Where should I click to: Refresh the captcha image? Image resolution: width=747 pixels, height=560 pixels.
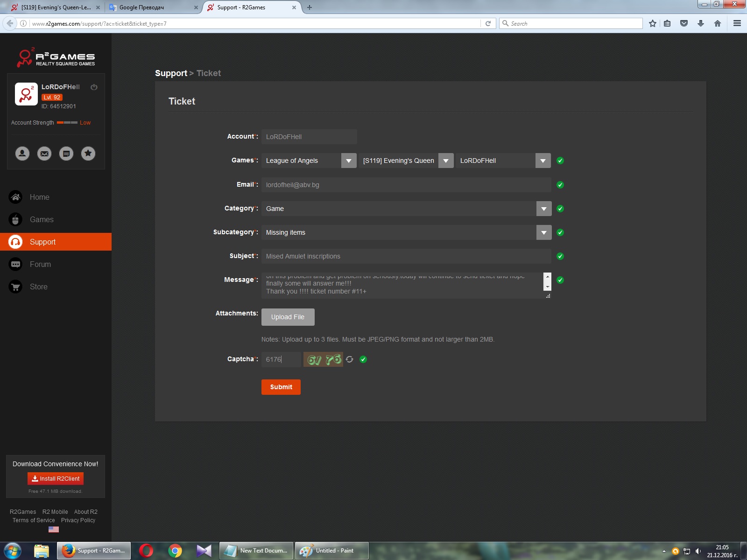[x=350, y=359]
